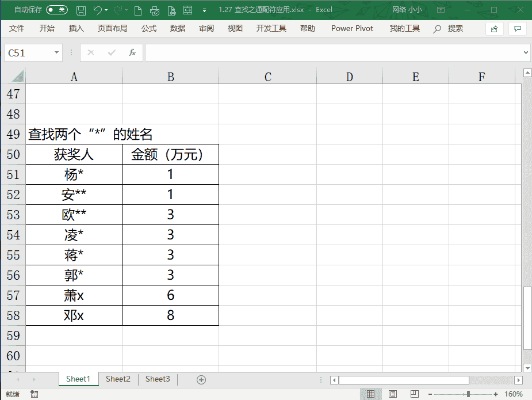Click the page-with-arrows icon in title bar
The width and height of the screenshot is (532, 400).
point(187,10)
